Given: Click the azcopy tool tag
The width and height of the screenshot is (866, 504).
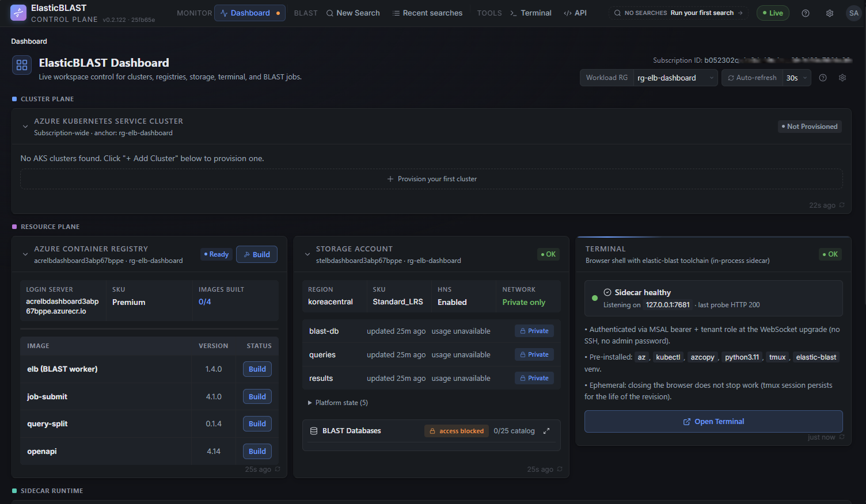Looking at the screenshot, I should (x=702, y=357).
